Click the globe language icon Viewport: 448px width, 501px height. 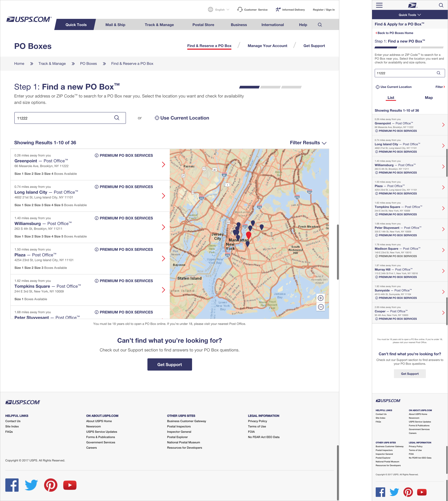[x=211, y=10]
